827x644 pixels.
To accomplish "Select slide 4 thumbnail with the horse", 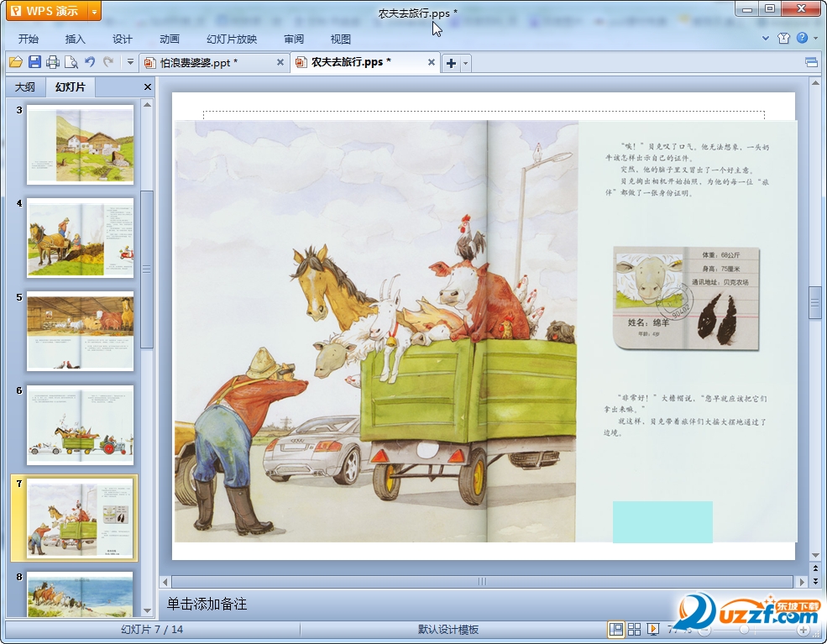I will (80, 238).
